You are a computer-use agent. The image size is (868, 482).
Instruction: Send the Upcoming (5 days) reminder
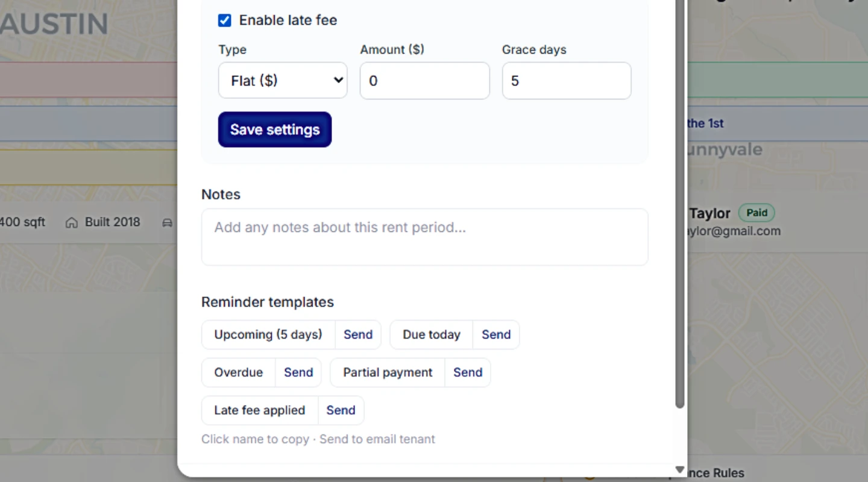pyautogui.click(x=358, y=334)
